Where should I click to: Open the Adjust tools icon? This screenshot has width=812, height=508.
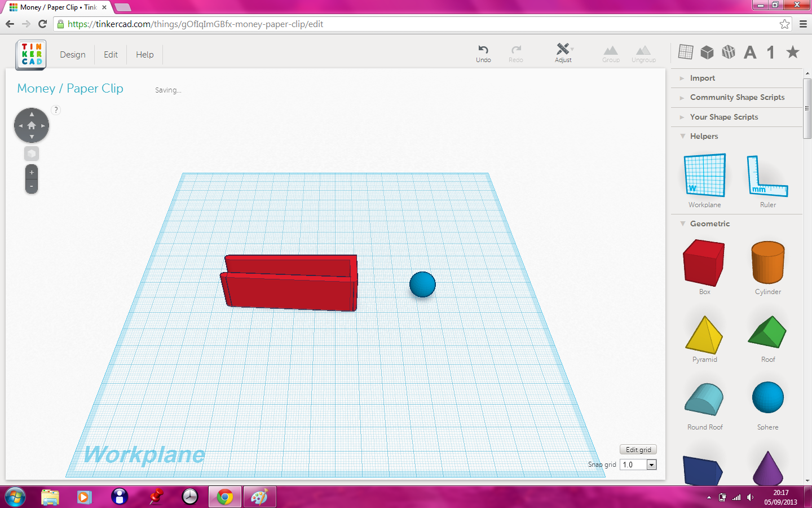pyautogui.click(x=564, y=49)
